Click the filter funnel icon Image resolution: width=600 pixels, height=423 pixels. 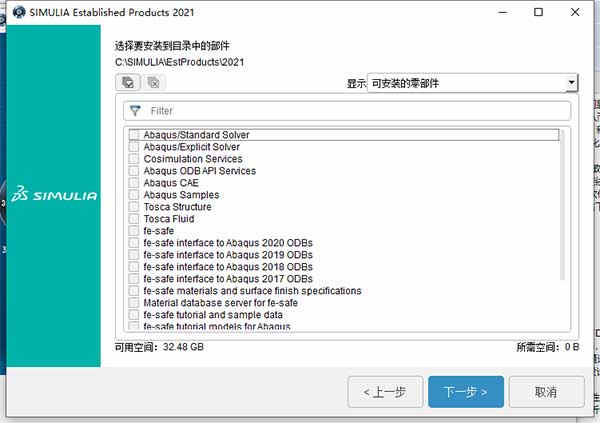tap(135, 111)
